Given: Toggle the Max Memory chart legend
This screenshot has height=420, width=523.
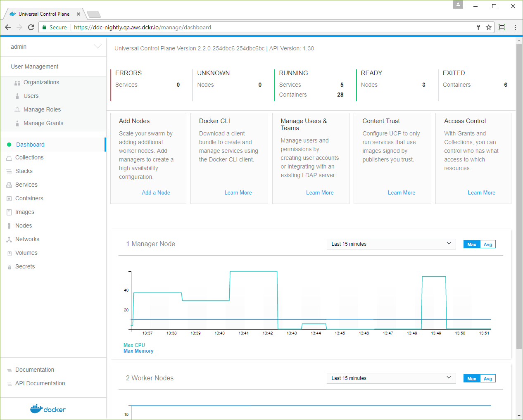Looking at the screenshot, I should pyautogui.click(x=138, y=351).
